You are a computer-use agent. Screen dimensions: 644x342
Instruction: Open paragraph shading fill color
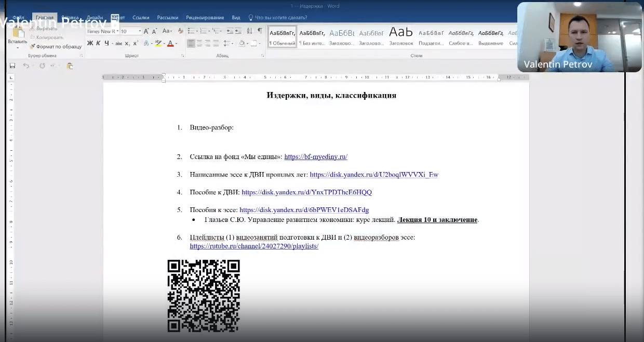(242, 43)
